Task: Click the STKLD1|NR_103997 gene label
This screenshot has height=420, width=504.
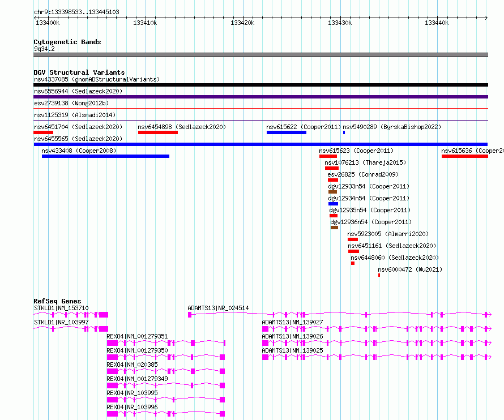Action: 61,322
